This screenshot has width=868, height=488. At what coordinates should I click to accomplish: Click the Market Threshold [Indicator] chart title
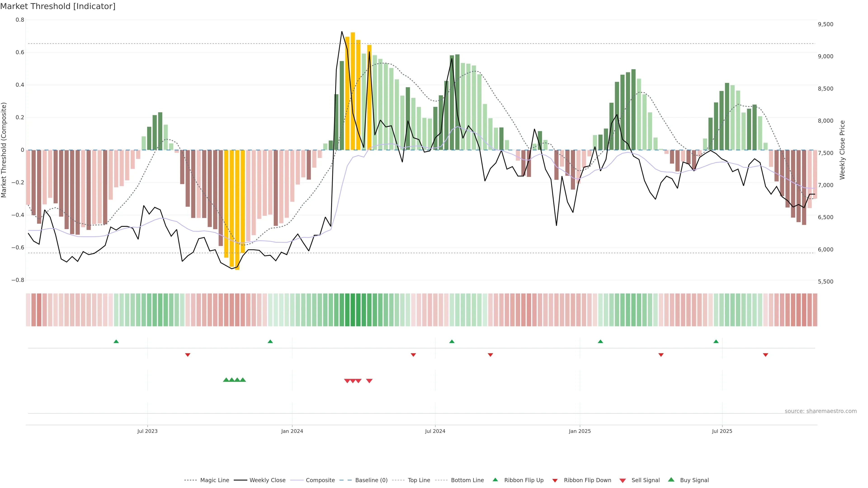[x=58, y=6]
